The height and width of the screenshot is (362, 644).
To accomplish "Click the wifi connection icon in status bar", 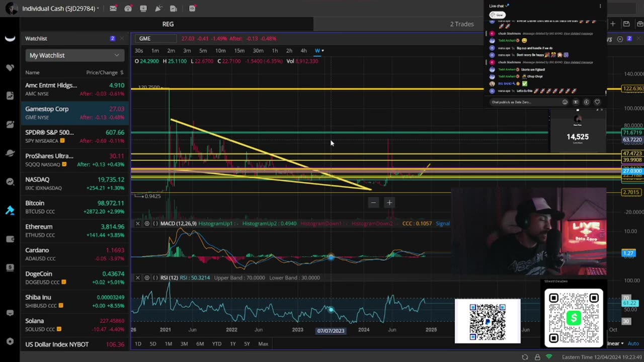I will pyautogui.click(x=549, y=357).
